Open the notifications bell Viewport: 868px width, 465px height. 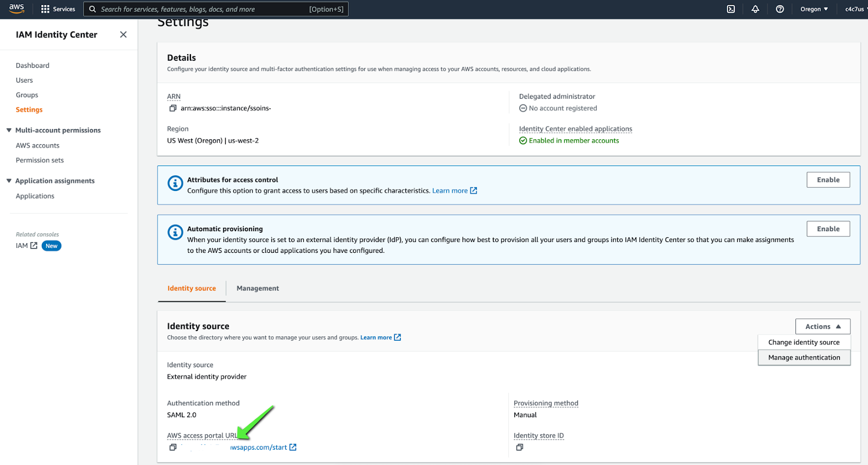[x=755, y=9]
